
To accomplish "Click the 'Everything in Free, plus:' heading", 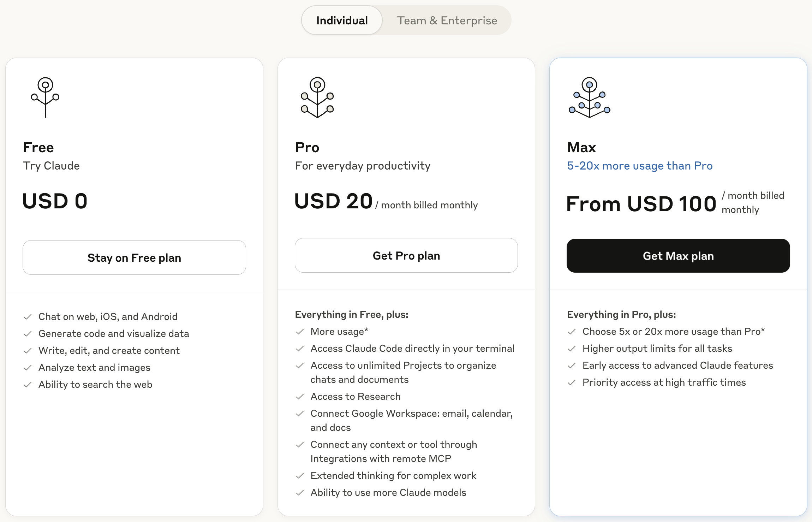I will tap(352, 314).
